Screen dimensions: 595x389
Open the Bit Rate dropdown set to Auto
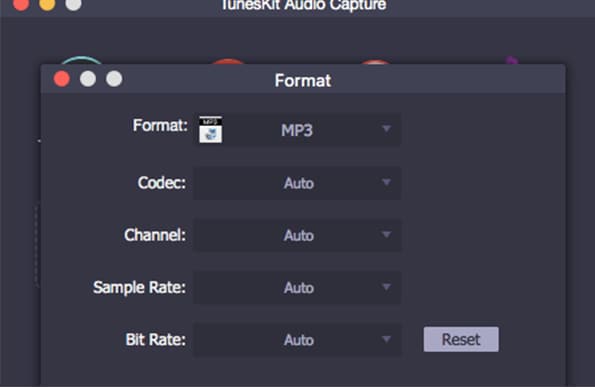tap(297, 340)
